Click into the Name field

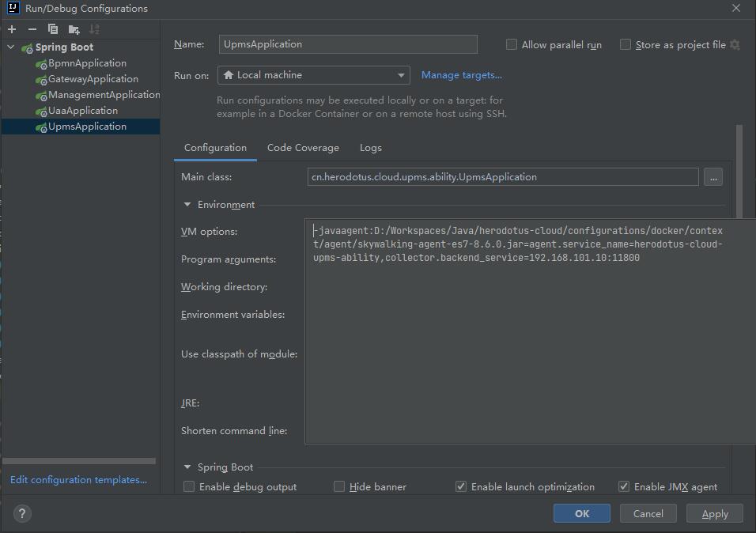[x=348, y=44]
